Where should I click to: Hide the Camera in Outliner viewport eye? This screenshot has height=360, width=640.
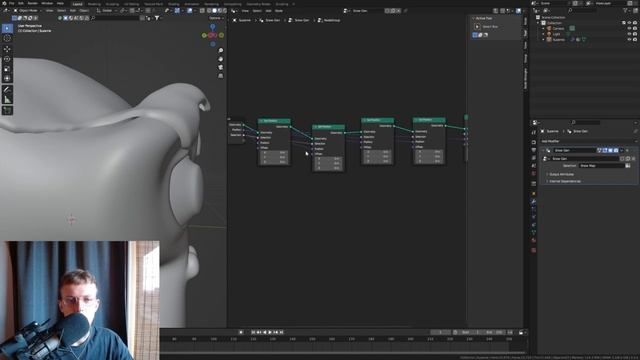point(629,29)
